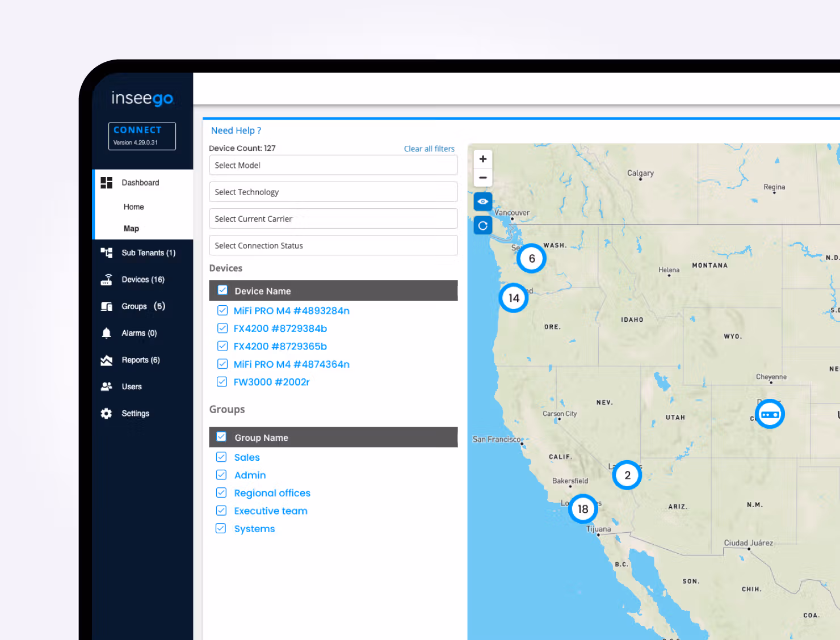
Task: Click the Reports chart icon
Action: pos(106,360)
